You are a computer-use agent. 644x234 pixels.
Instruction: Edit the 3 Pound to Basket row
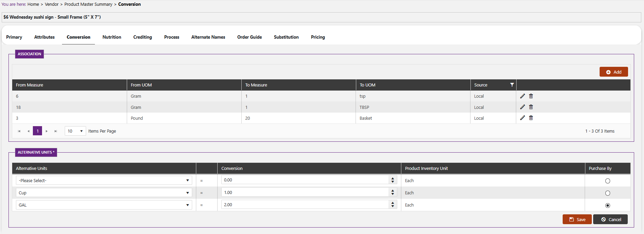[x=522, y=118]
